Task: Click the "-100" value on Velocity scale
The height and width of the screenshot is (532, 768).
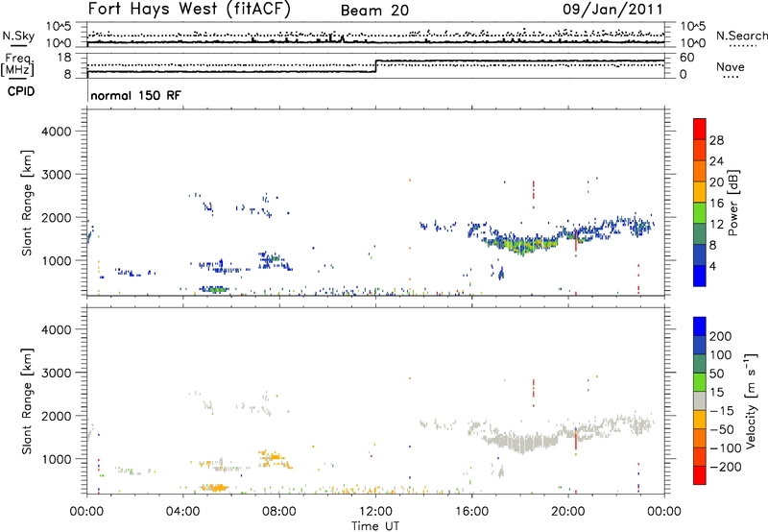Action: point(725,448)
